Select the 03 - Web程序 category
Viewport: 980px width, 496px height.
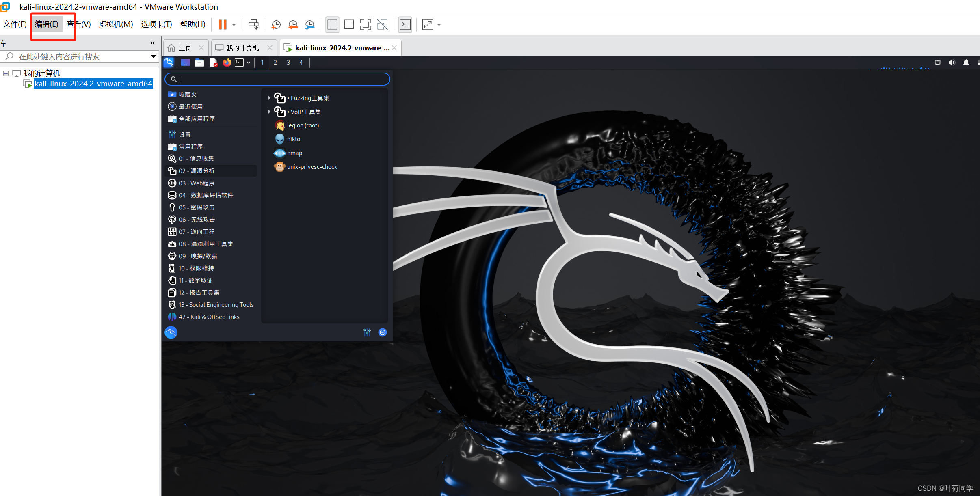[211, 183]
